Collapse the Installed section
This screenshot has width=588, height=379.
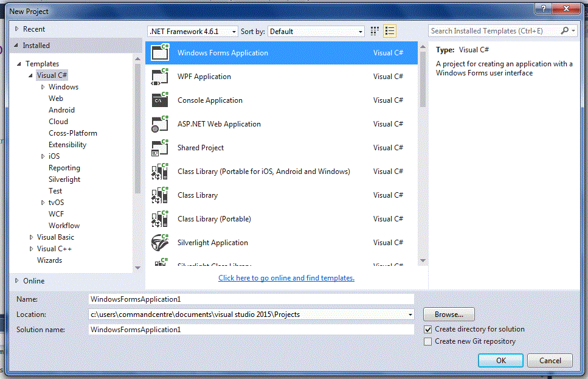coord(16,46)
